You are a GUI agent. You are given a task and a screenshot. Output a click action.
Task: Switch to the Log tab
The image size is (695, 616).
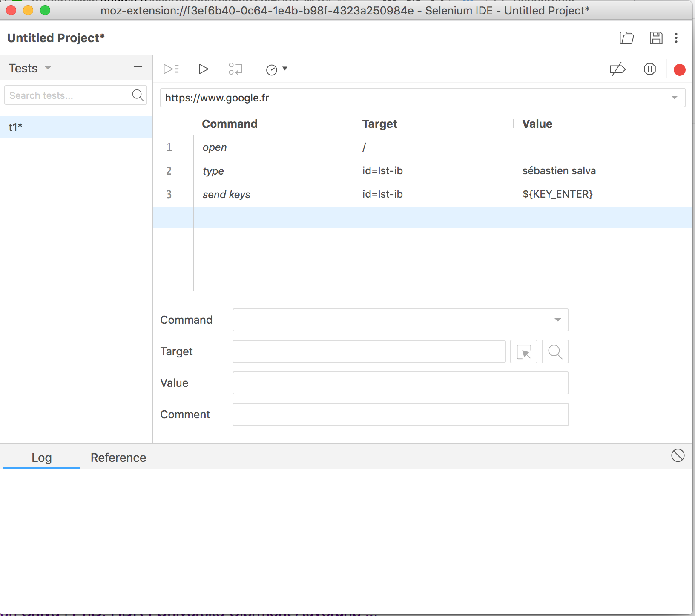41,457
